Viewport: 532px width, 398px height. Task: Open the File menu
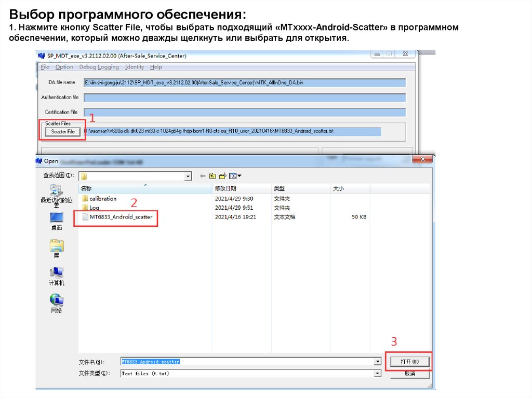click(x=45, y=67)
